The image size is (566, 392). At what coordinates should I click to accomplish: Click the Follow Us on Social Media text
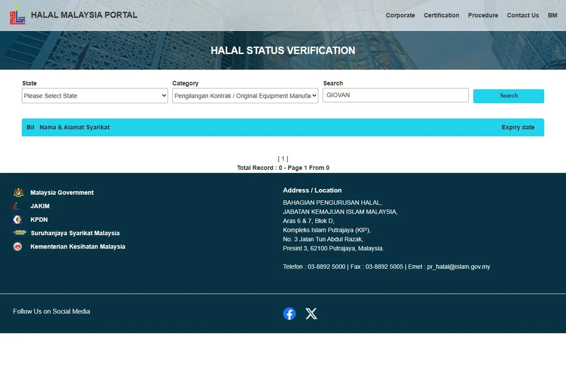coord(51,311)
